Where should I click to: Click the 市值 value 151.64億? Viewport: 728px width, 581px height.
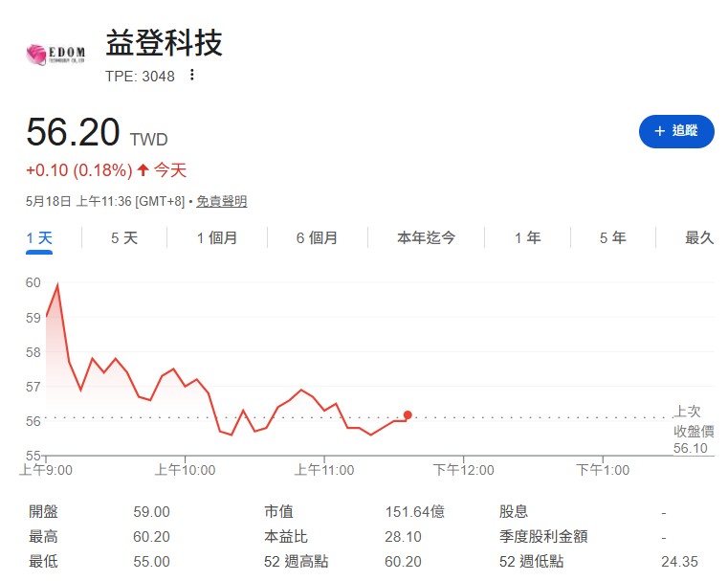(414, 512)
